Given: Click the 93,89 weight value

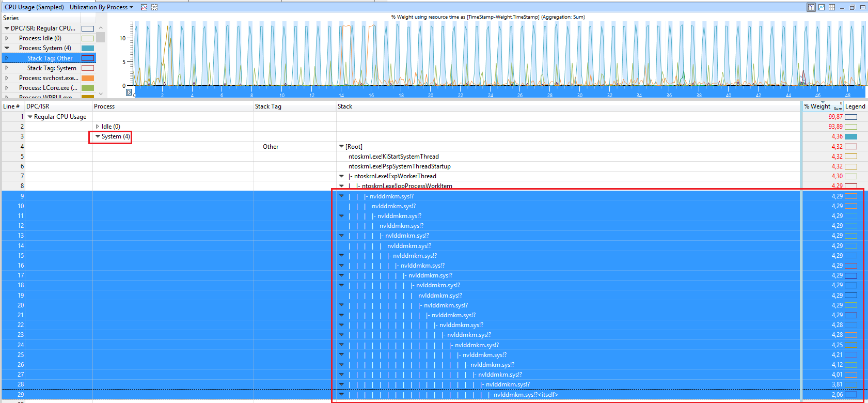Looking at the screenshot, I should (x=835, y=127).
